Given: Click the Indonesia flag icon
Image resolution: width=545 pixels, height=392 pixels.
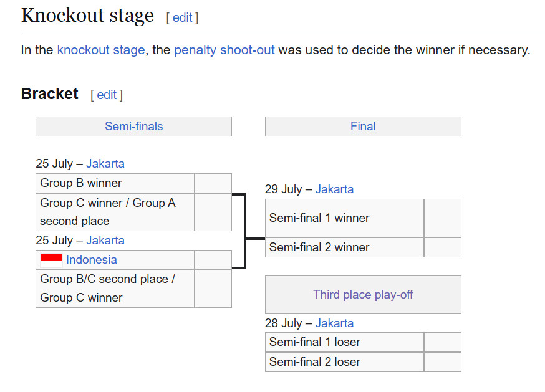Looking at the screenshot, I should point(51,261).
